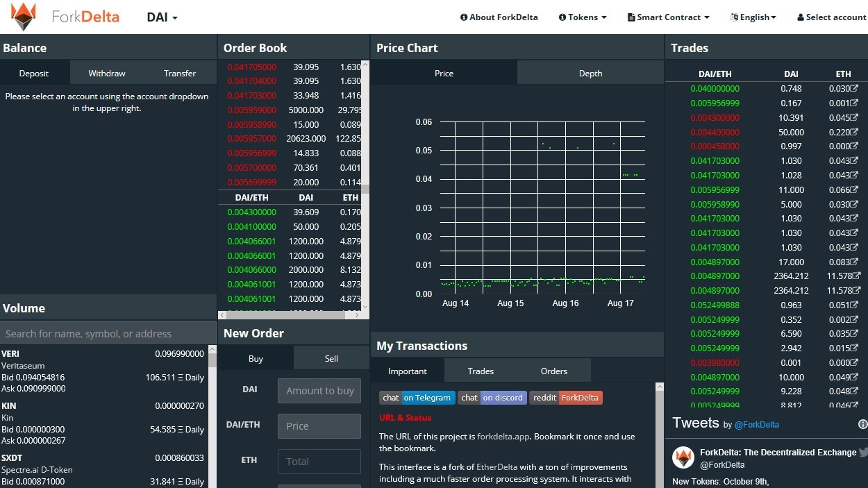868x488 pixels.
Task: Open external link icon for 11.000 DAI trade
Action: 855,190
